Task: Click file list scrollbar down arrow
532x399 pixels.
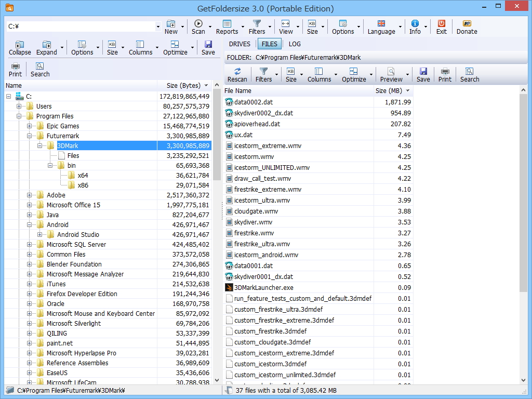Action: (x=524, y=380)
